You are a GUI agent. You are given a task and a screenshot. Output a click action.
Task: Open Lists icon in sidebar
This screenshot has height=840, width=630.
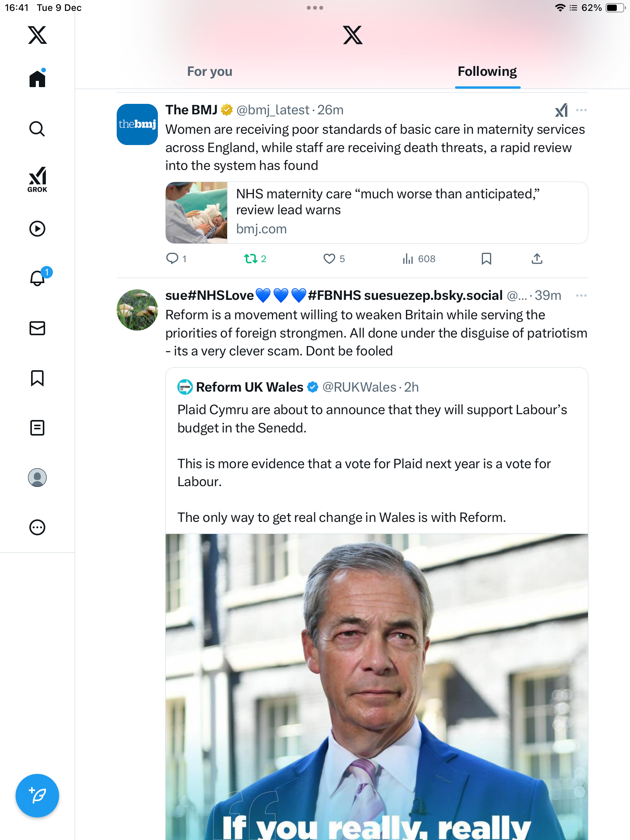37,428
